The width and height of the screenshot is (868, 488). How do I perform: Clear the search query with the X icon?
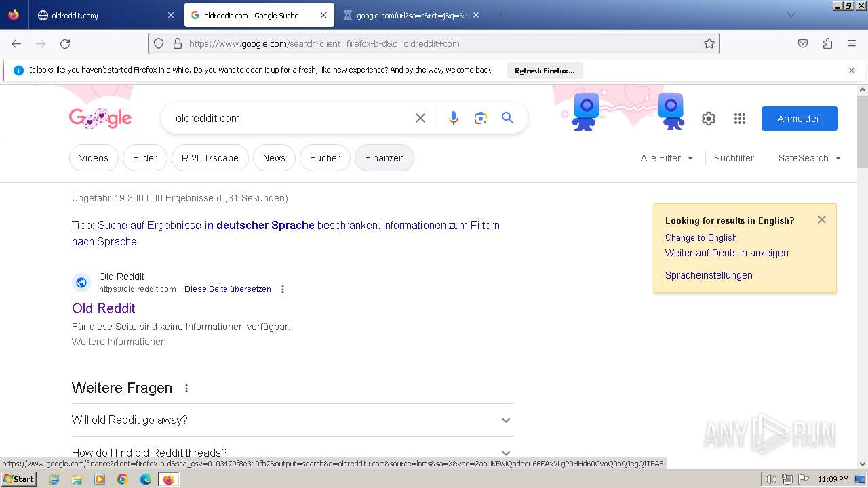(x=420, y=118)
